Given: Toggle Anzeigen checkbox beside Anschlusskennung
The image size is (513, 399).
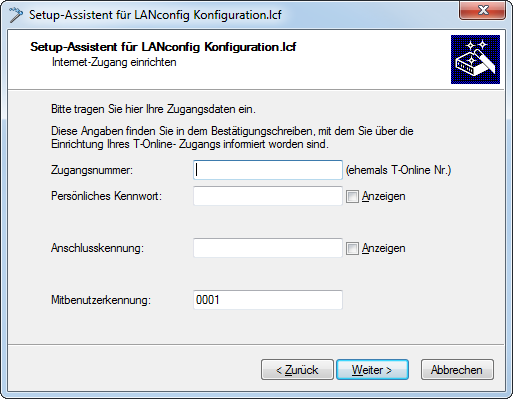Looking at the screenshot, I should pyautogui.click(x=352, y=248).
